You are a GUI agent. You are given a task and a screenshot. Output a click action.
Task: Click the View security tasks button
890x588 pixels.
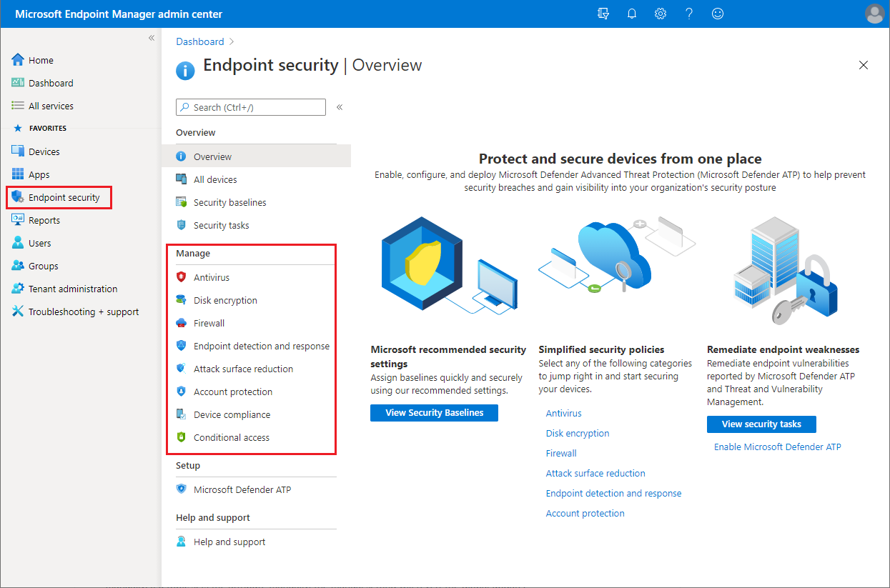coord(761,424)
